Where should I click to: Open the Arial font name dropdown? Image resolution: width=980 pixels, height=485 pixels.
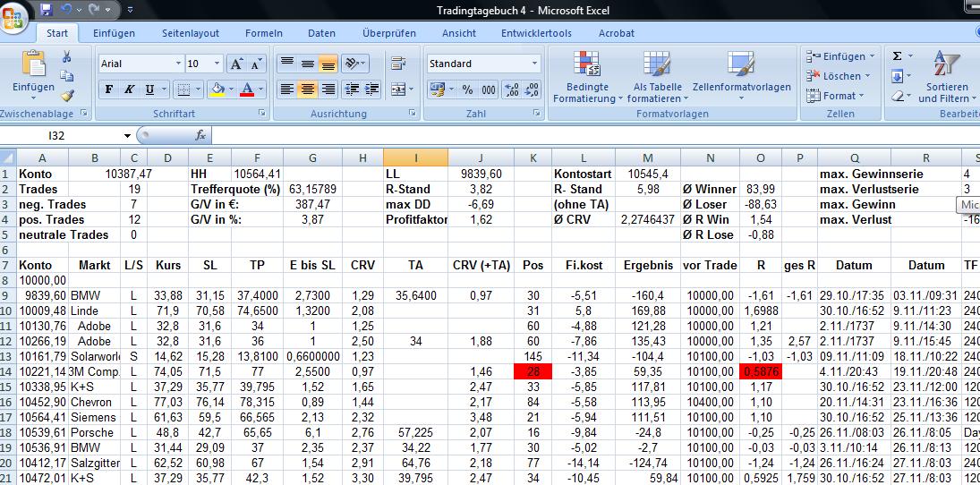176,64
